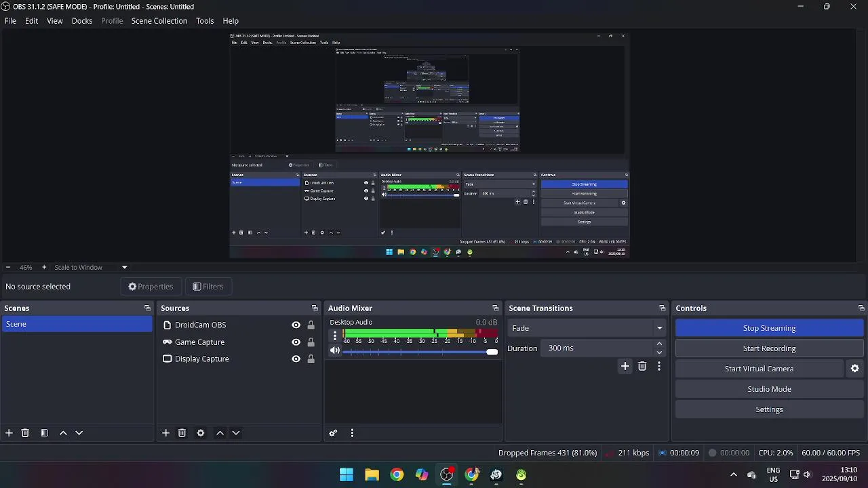Click Start Virtual Camera button

click(759, 369)
